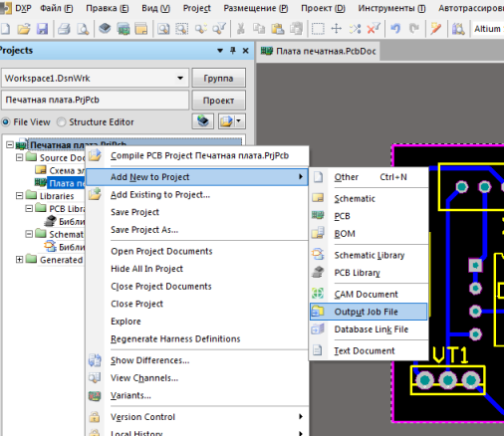This screenshot has height=436, width=504.
Task: Collapse the Source Documents folder
Action: 20,157
